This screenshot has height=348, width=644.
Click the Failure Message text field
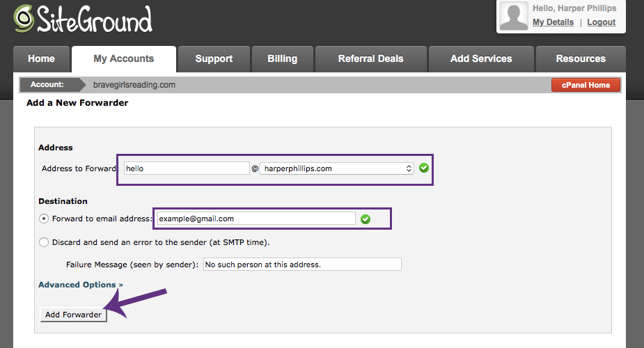point(302,264)
